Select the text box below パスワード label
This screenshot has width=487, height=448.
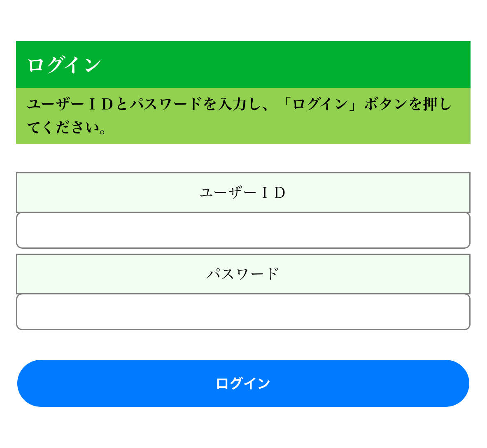point(243,312)
